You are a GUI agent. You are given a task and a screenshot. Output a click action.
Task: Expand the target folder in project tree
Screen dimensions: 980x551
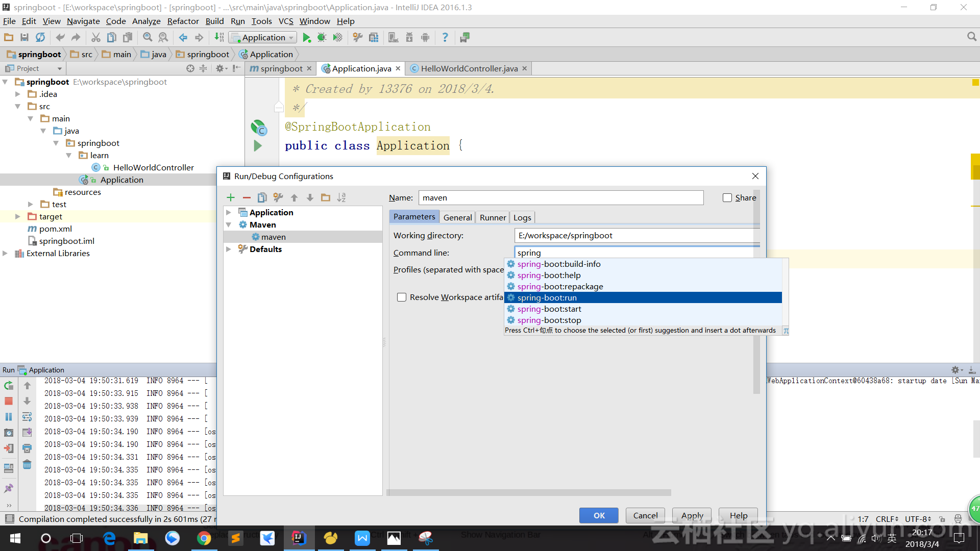pyautogui.click(x=18, y=217)
